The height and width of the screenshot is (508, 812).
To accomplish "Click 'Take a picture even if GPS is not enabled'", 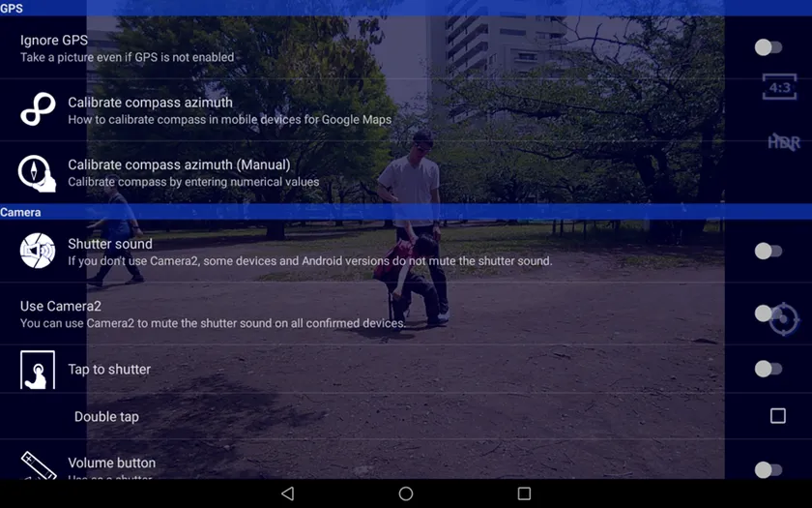I will click(x=127, y=57).
